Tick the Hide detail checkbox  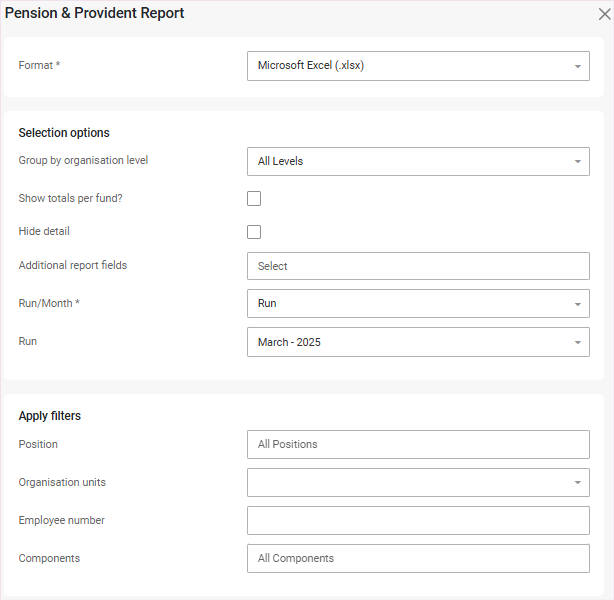(x=254, y=232)
